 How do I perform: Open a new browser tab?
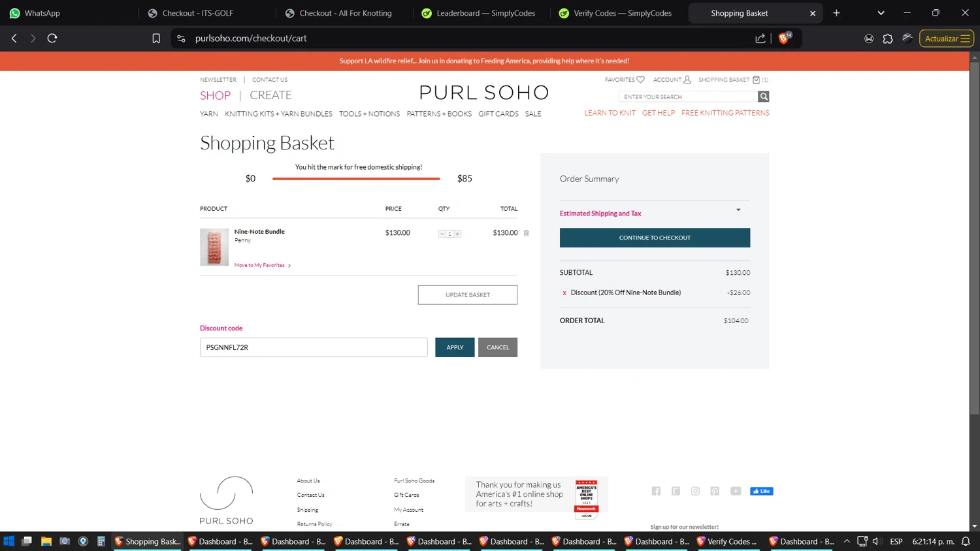[836, 13]
